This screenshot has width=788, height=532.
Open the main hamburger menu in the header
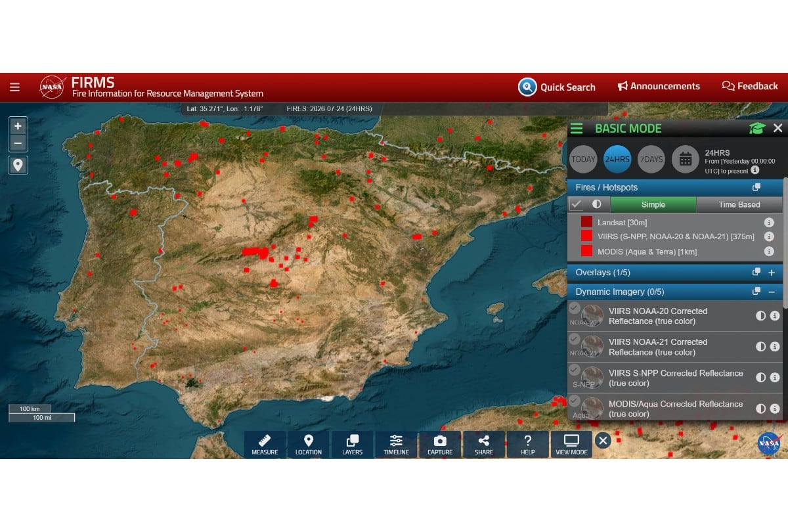14,87
